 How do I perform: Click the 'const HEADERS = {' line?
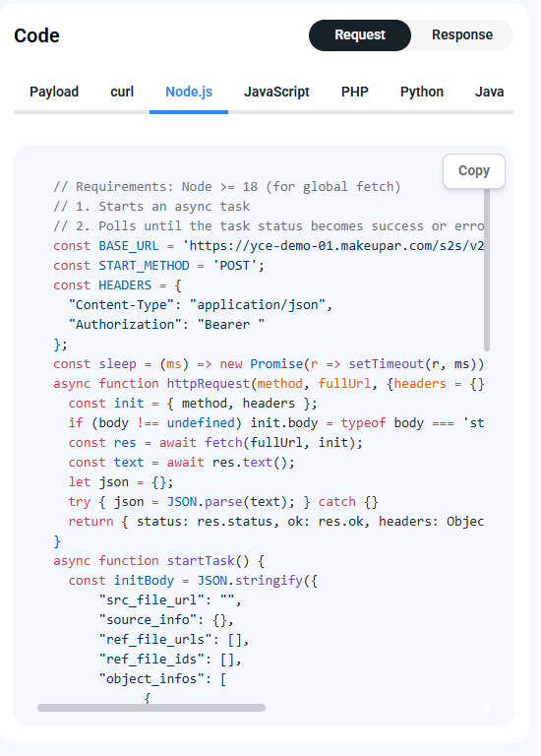click(118, 285)
